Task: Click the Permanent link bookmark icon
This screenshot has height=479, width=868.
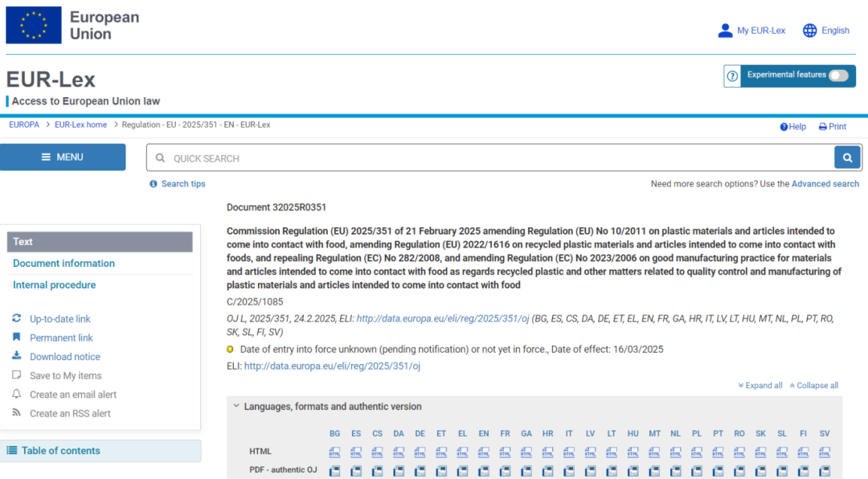Action: click(x=17, y=338)
